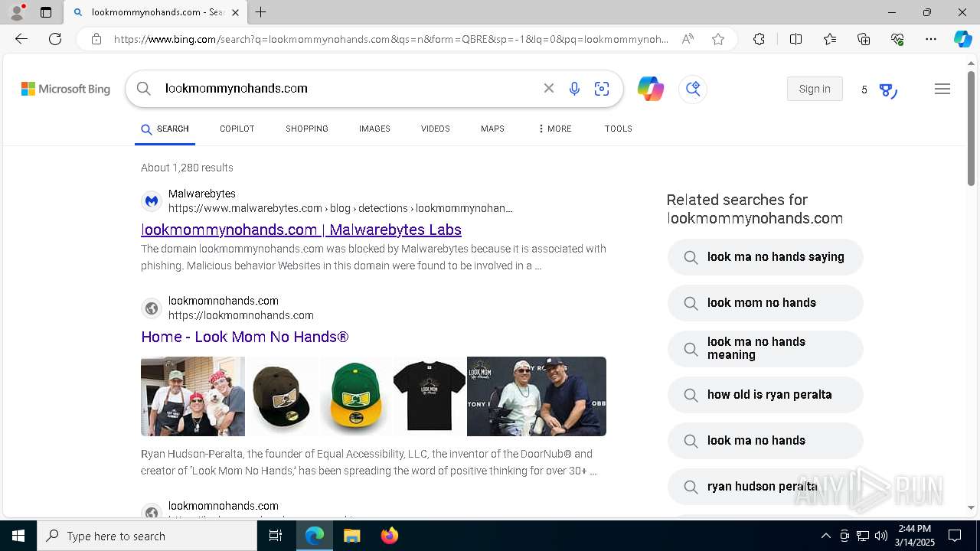Expand the MORE dropdown
This screenshot has width=980, height=551.
[x=555, y=129]
